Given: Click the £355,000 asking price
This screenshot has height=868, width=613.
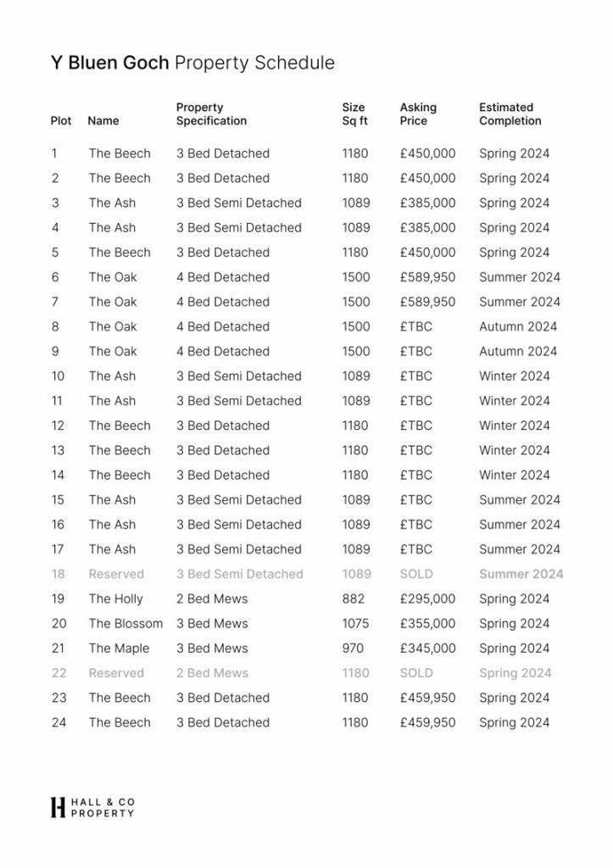Looking at the screenshot, I should coord(427,623).
